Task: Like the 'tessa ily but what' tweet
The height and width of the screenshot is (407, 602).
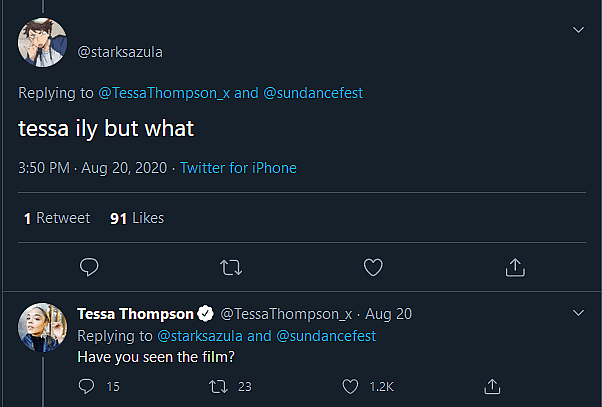Action: click(x=372, y=267)
